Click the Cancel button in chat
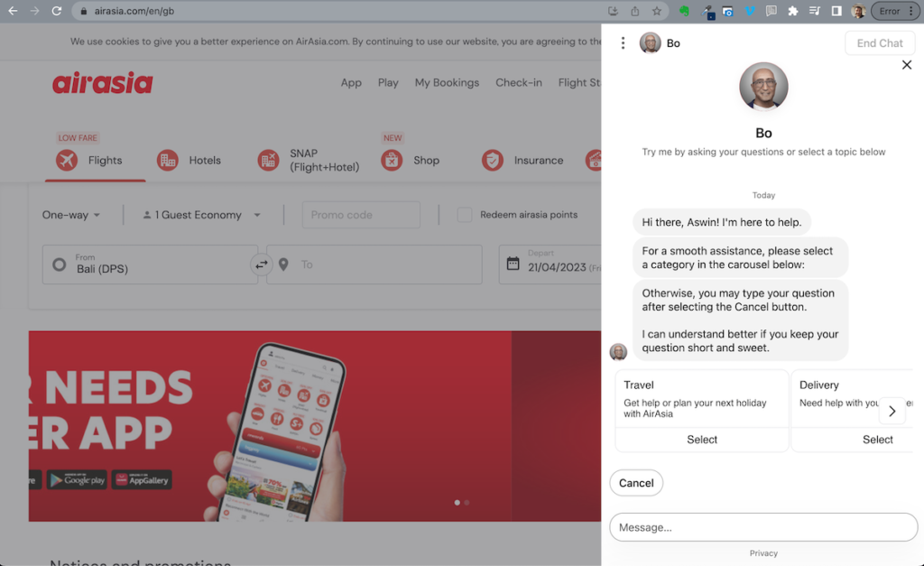 [636, 483]
